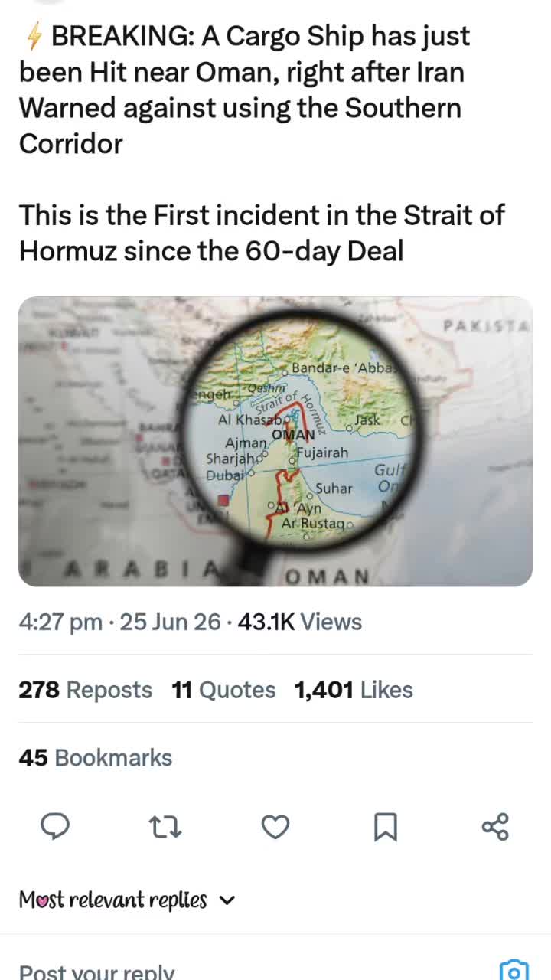Click the chevron next to Most relevant replies
Image resolution: width=551 pixels, height=980 pixels.
point(227,901)
